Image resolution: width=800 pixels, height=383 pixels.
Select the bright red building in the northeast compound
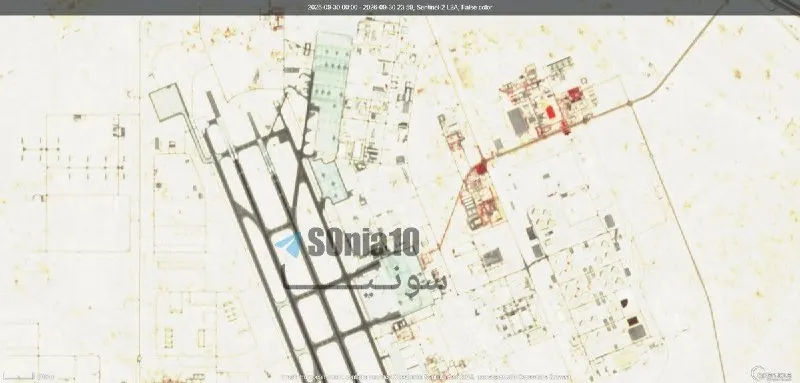click(550, 111)
